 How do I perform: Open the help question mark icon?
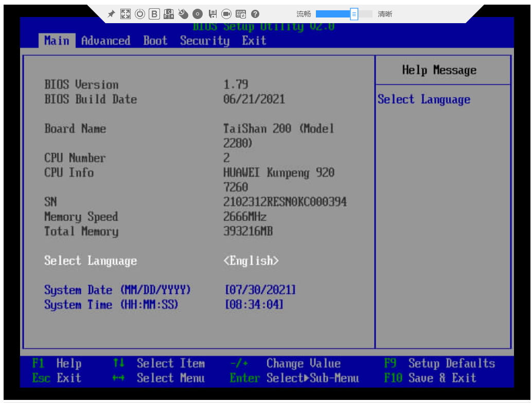point(255,14)
